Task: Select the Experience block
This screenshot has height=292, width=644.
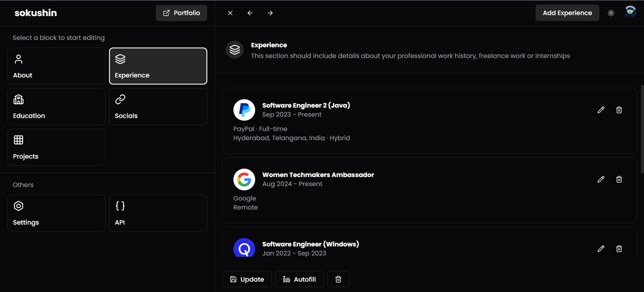Action: click(x=158, y=66)
